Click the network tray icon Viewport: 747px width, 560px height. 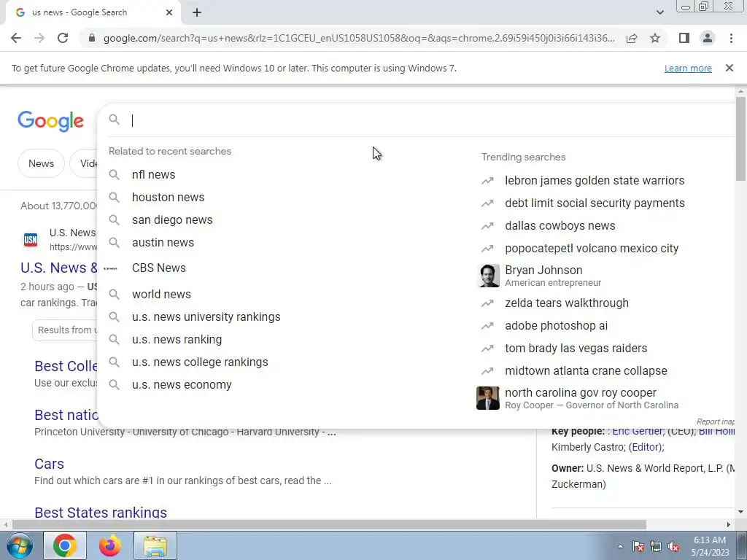click(656, 547)
